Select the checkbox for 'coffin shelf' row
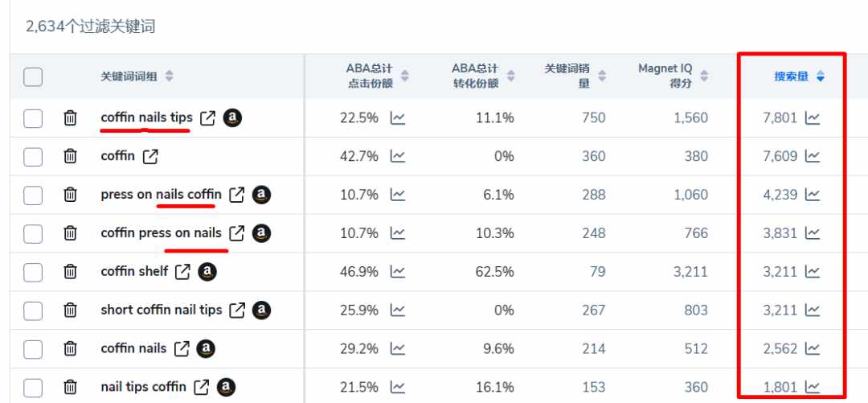The image size is (868, 403). tap(33, 272)
